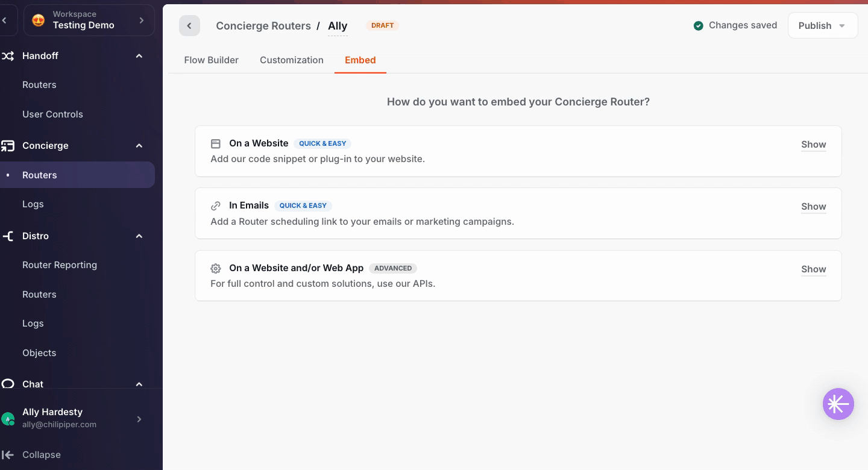Expand the Ally Hardesty profile chevron
The width and height of the screenshot is (868, 470).
point(139,419)
